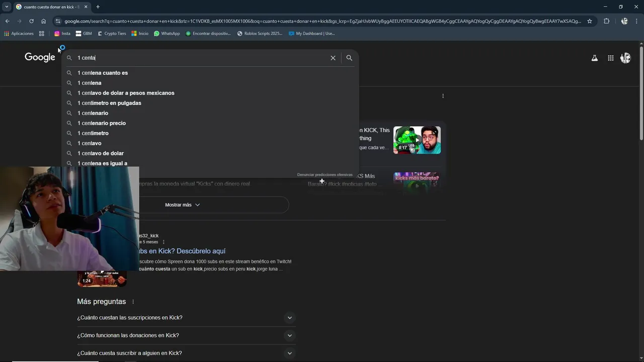Viewport: 644px width, 362px height.
Task: Select suggestion '1 centena cuanto es'
Action: 210,73
